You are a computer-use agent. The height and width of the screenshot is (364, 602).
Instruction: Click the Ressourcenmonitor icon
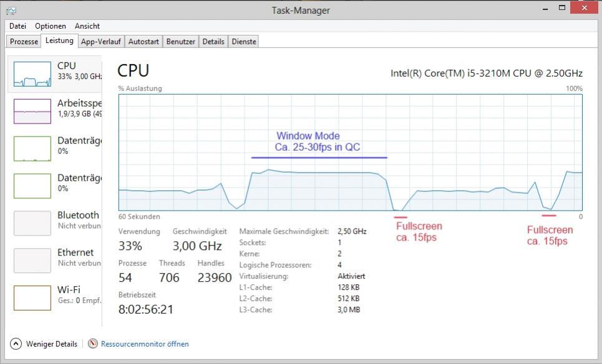(93, 343)
